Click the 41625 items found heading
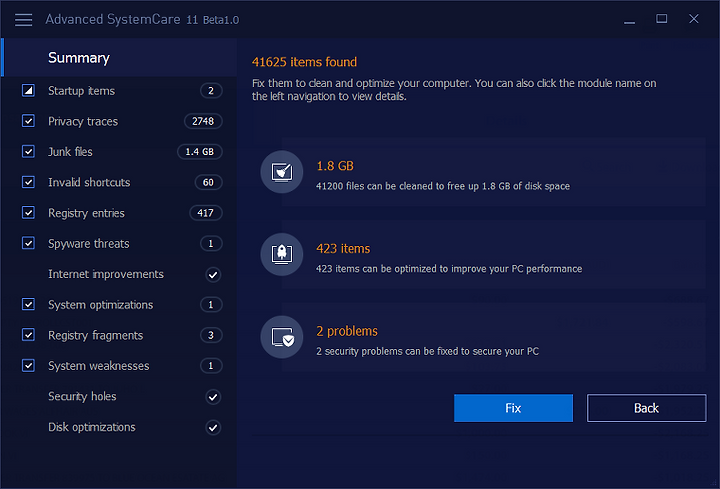Image resolution: width=720 pixels, height=489 pixels. click(304, 62)
